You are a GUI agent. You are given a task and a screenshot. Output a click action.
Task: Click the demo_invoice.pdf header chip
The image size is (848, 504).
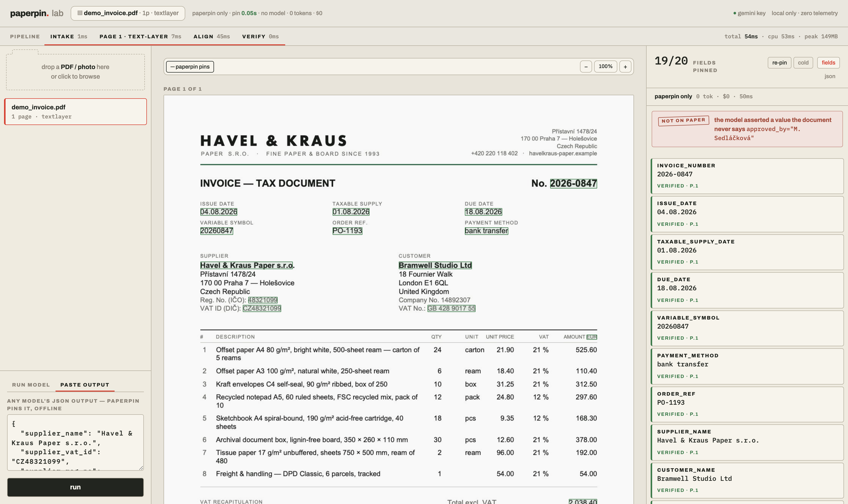coord(128,13)
